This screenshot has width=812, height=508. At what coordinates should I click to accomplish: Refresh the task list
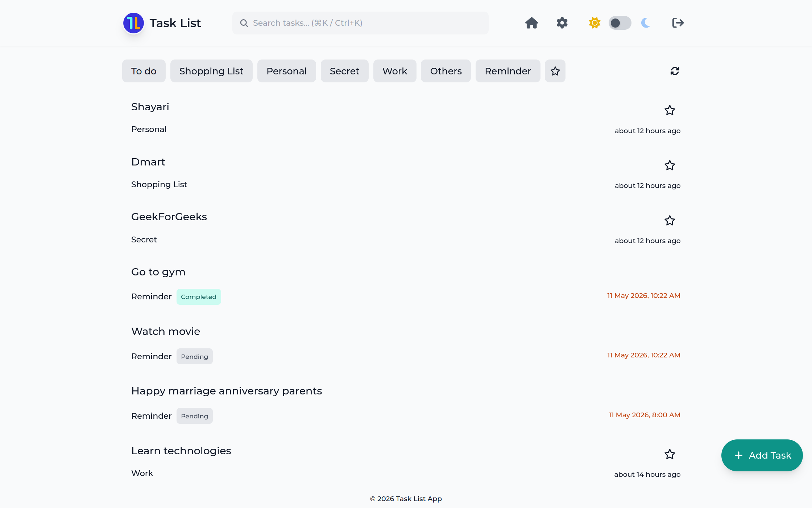[675, 71]
